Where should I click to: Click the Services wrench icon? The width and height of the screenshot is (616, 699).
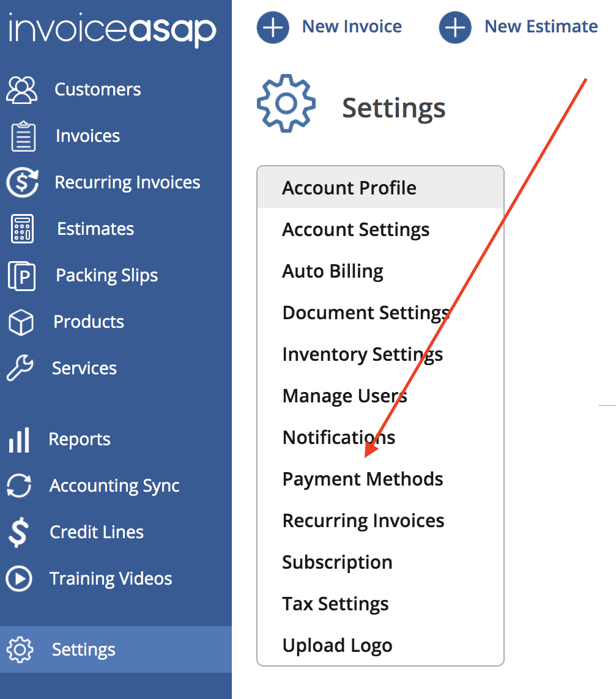pyautogui.click(x=20, y=368)
